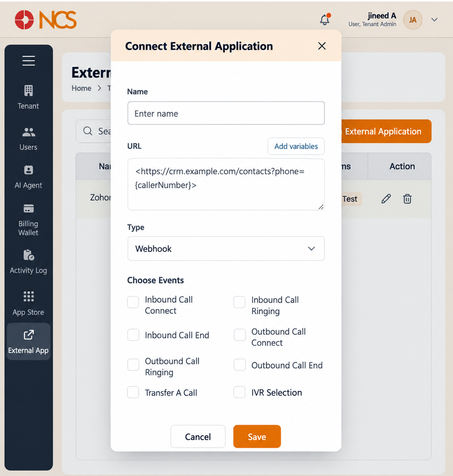The height and width of the screenshot is (476, 453).
Task: Open the Activity Log
Action: point(29,262)
